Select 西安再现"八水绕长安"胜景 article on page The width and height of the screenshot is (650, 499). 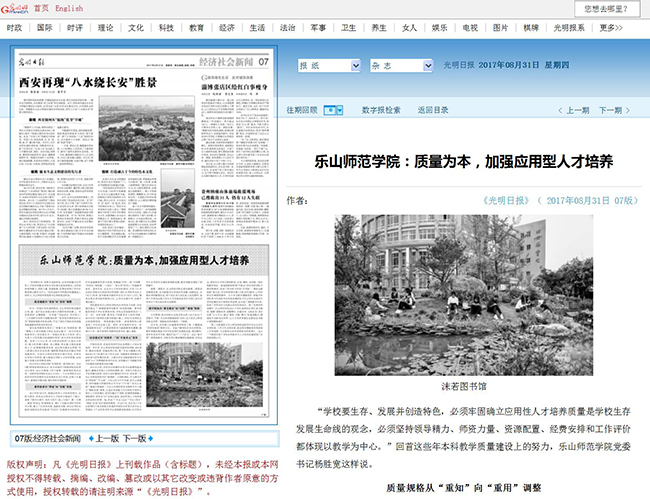point(88,82)
